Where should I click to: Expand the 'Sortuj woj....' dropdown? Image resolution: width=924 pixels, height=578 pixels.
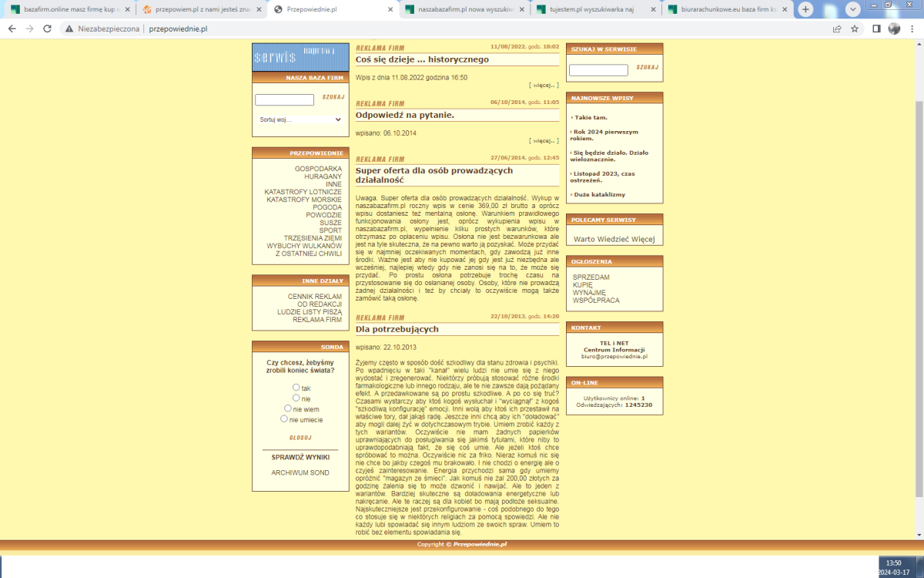click(300, 119)
